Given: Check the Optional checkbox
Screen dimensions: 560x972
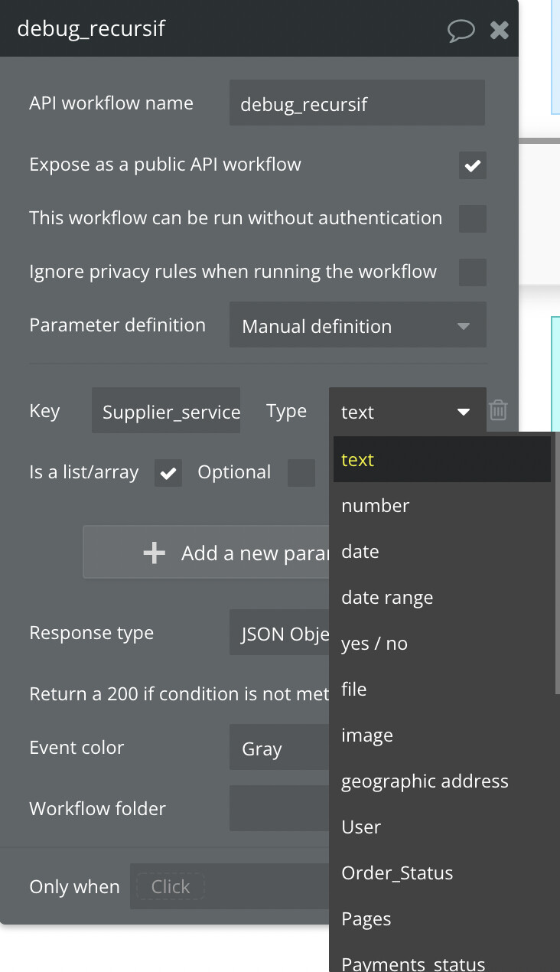Looking at the screenshot, I should pyautogui.click(x=301, y=473).
